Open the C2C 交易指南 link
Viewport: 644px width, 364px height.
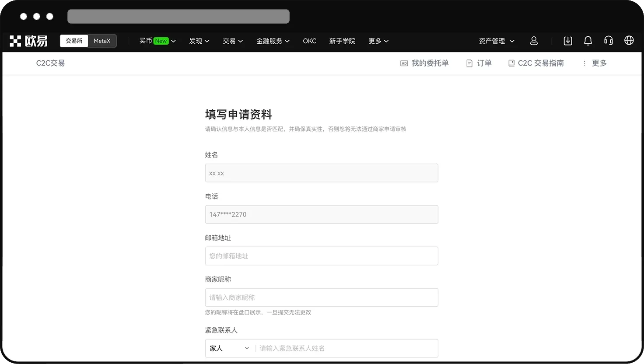tap(541, 63)
